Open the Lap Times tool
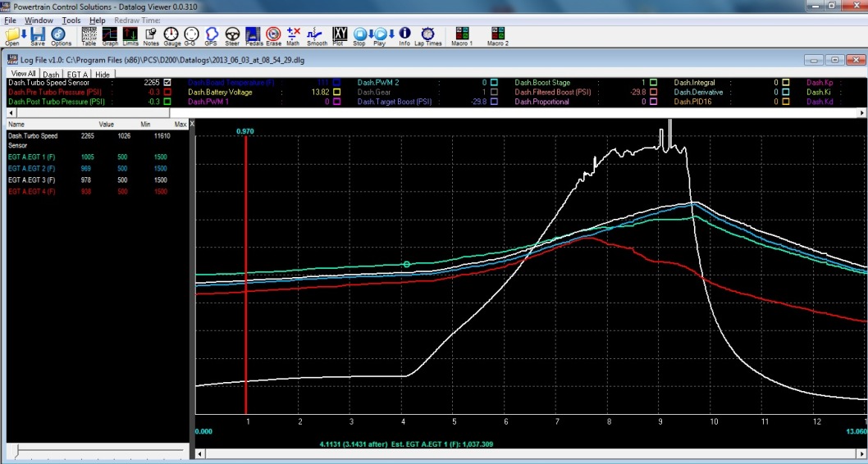 click(427, 35)
